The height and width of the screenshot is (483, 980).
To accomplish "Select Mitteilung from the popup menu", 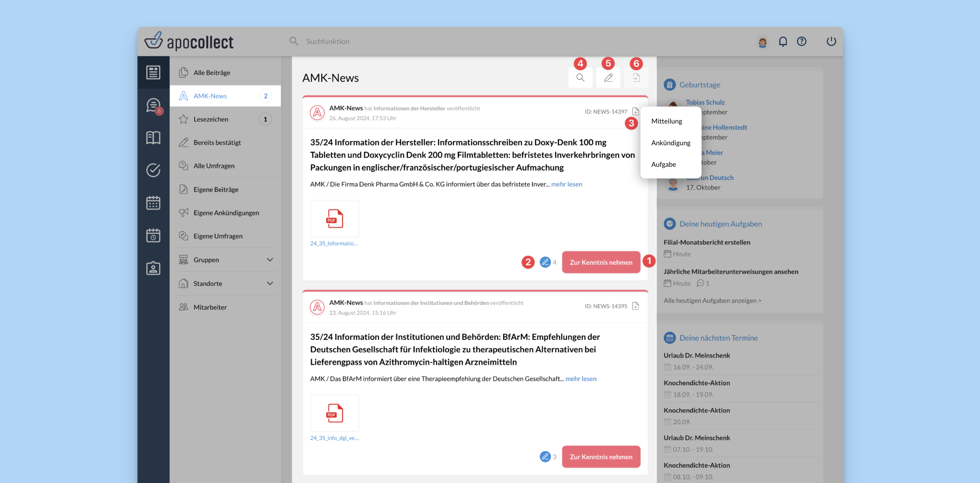I will point(667,121).
